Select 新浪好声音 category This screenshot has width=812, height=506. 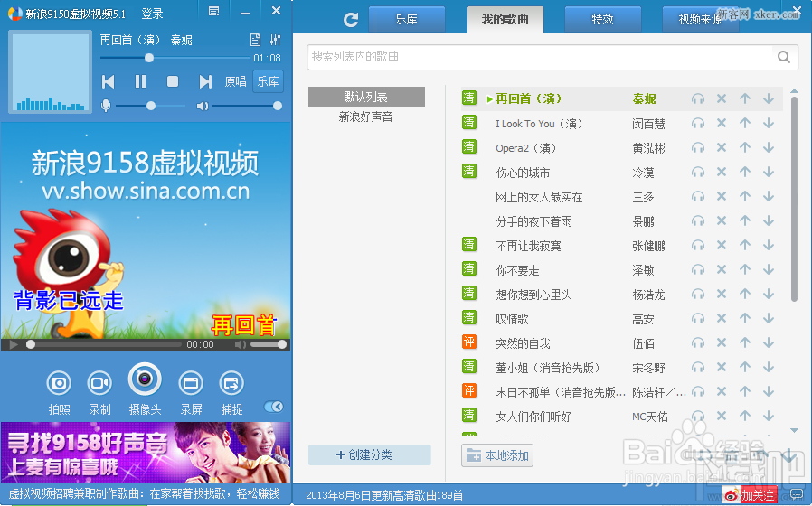click(x=365, y=117)
